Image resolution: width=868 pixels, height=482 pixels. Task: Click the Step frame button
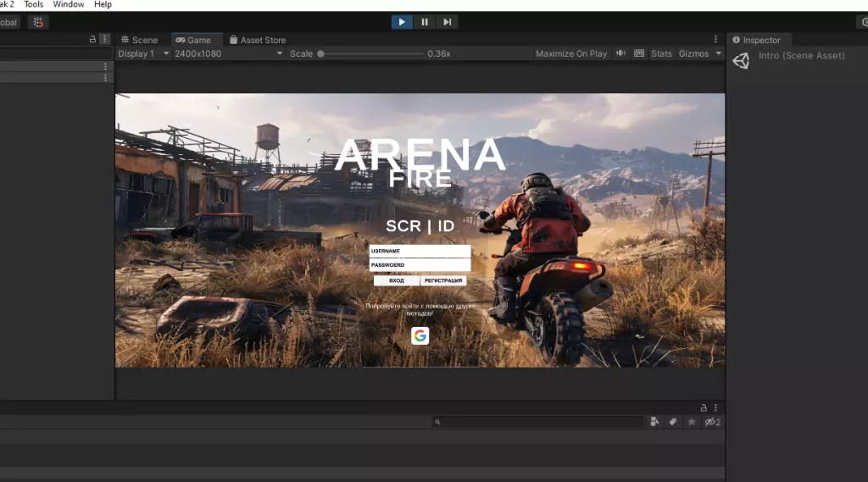pyautogui.click(x=447, y=22)
